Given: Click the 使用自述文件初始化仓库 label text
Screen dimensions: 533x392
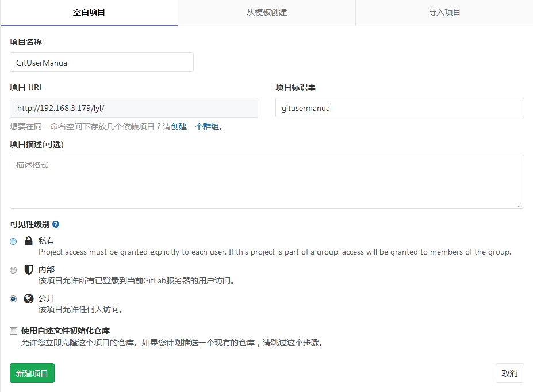Looking at the screenshot, I should 66,330.
